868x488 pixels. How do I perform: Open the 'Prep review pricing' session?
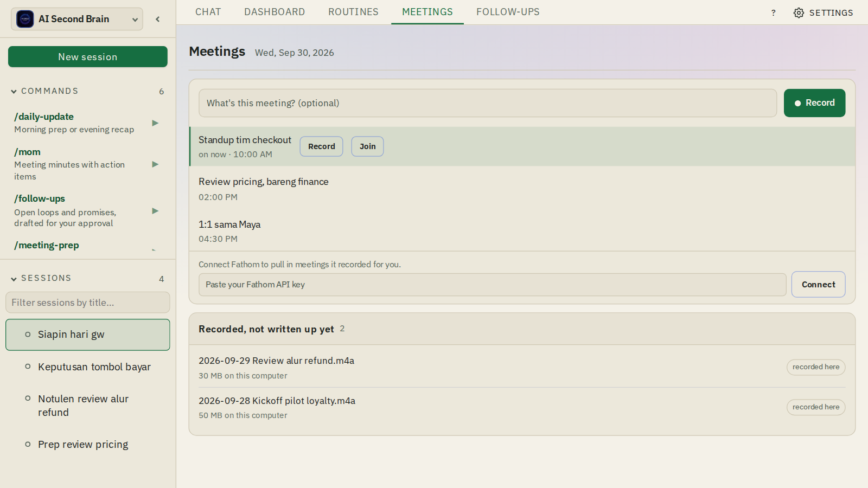88,445
